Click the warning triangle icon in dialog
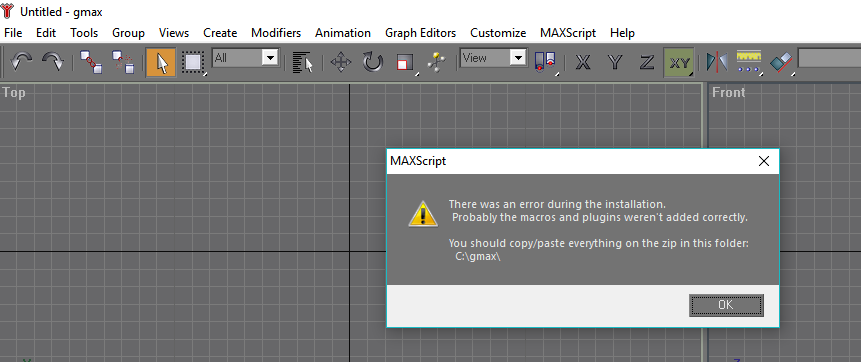This screenshot has width=861, height=362. click(423, 213)
